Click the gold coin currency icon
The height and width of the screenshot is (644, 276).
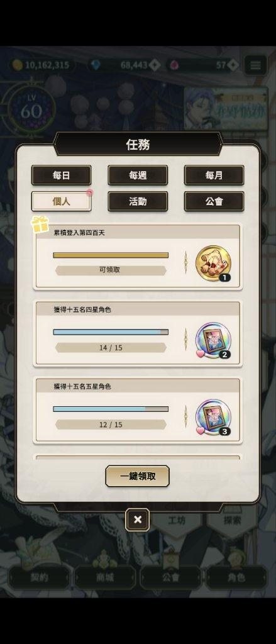(x=17, y=65)
